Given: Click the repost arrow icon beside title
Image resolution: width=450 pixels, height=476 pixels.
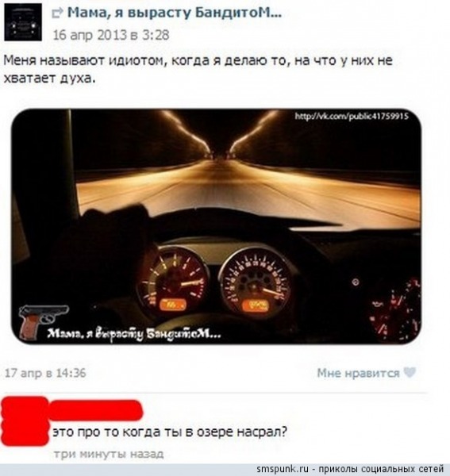Looking at the screenshot, I should (x=57, y=13).
